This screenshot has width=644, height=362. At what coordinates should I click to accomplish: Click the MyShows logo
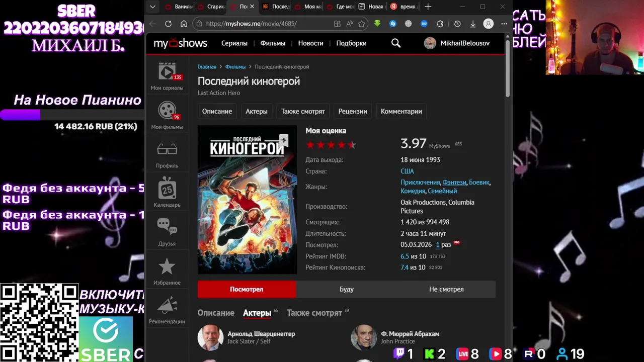180,43
